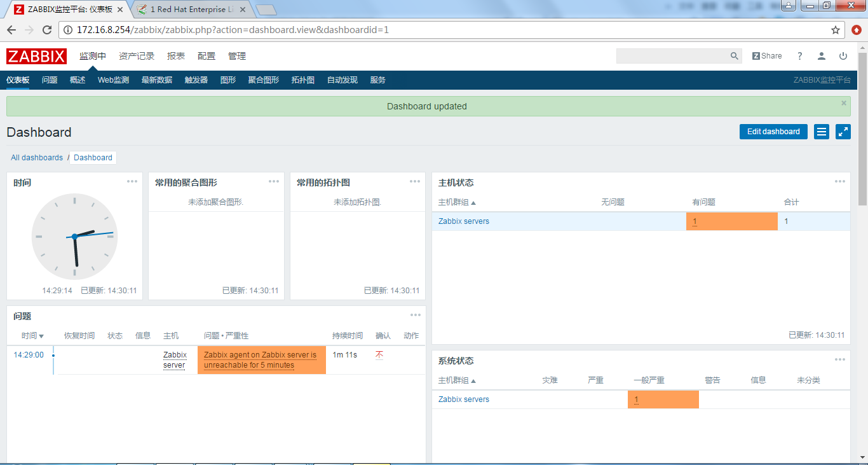Open Zabbix servers in 系统状态 widget

464,399
